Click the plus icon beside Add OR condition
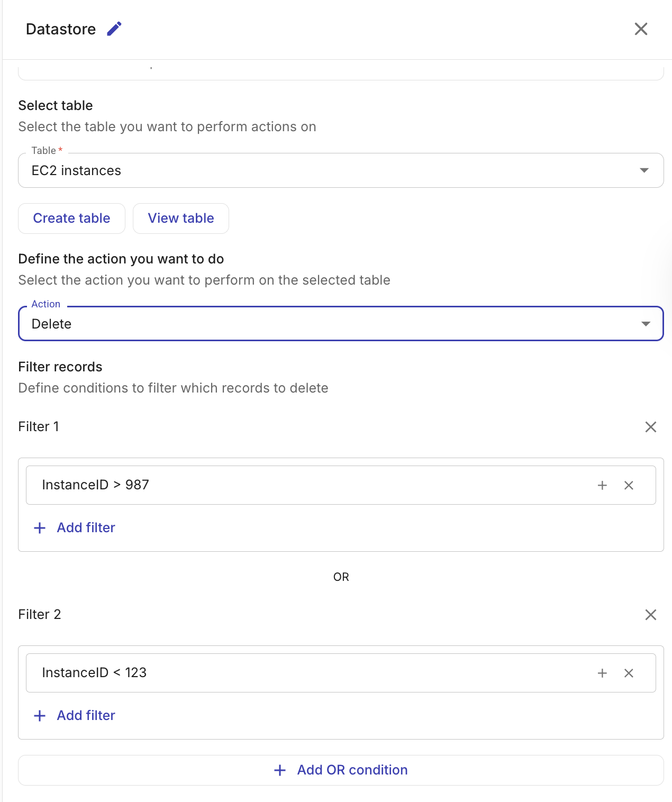 click(x=280, y=770)
